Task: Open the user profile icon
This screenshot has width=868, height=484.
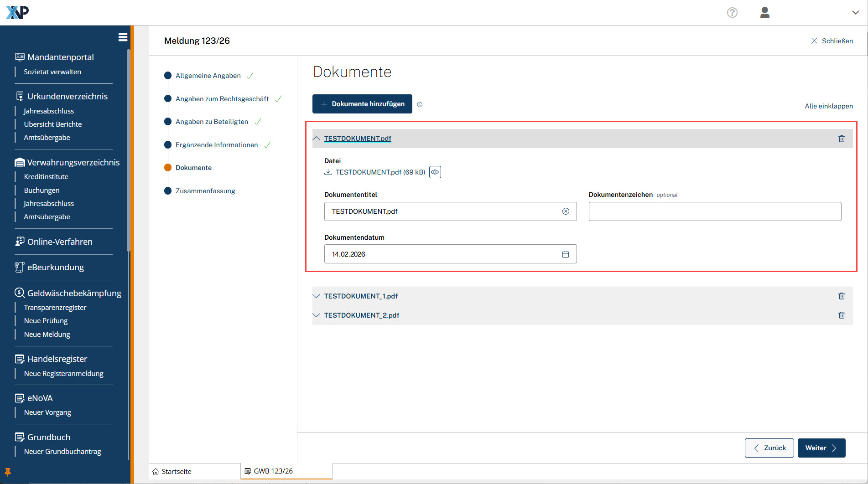Action: [765, 13]
